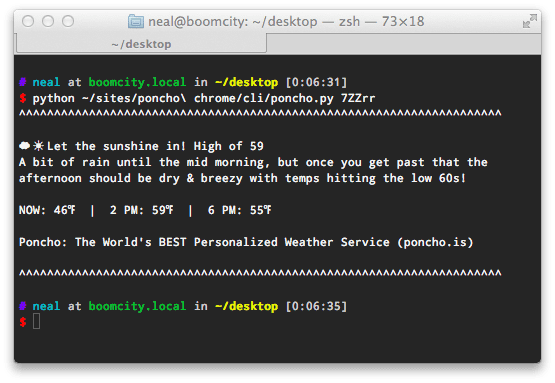555x383 pixels.
Task: Click the path 'chrome/cli/poncho.py'
Action: (264, 98)
